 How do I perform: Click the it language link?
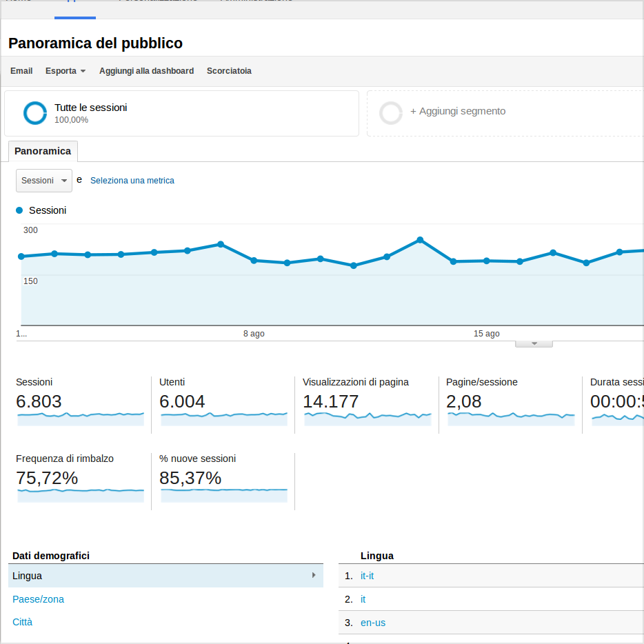pos(363,599)
